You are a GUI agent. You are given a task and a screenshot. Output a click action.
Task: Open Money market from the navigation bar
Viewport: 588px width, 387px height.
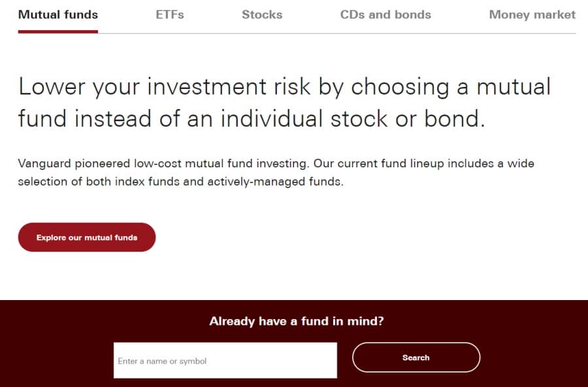(531, 14)
